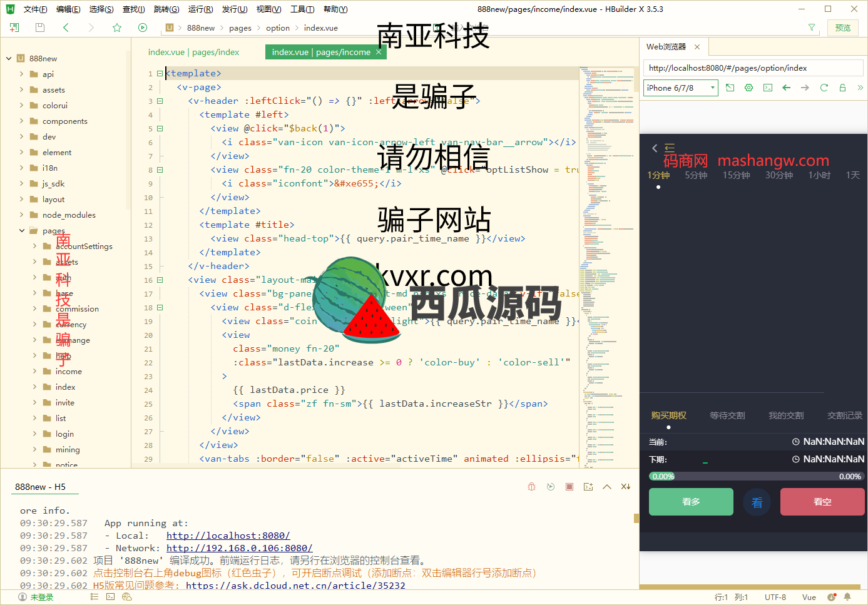Select the 1小时 time tab
Screen dimensions: 868x605
coord(819,175)
